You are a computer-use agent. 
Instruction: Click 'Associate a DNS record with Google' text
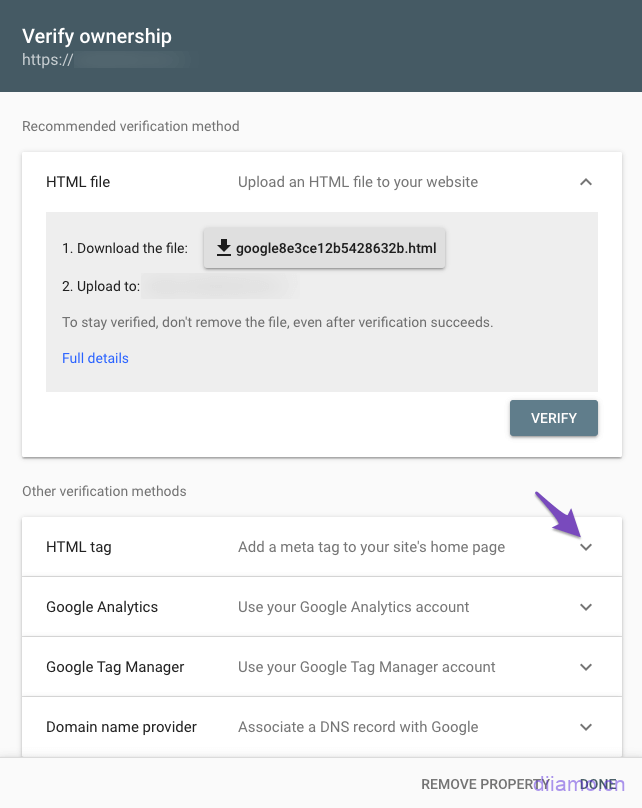pos(358,727)
